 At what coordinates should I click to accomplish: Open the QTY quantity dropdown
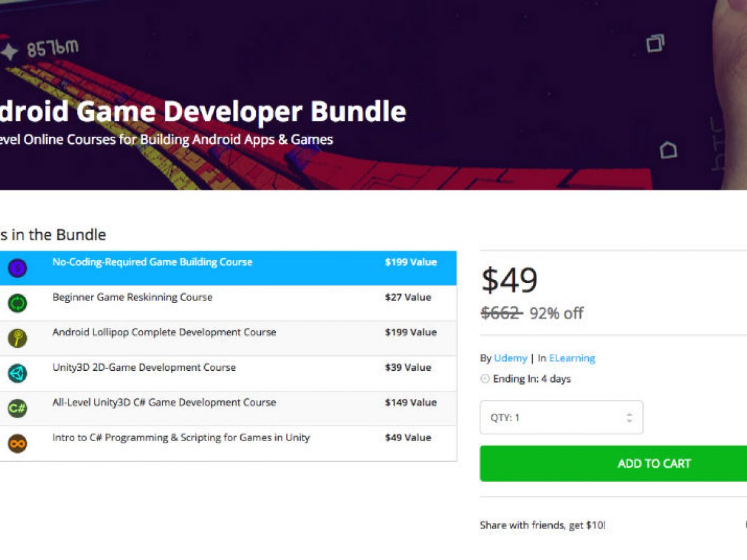(560, 418)
